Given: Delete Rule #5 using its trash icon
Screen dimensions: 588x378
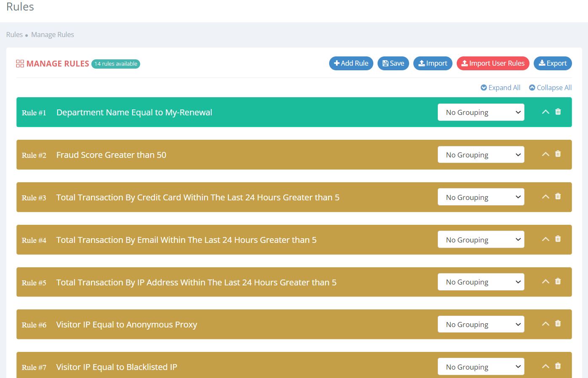Looking at the screenshot, I should click(x=558, y=281).
